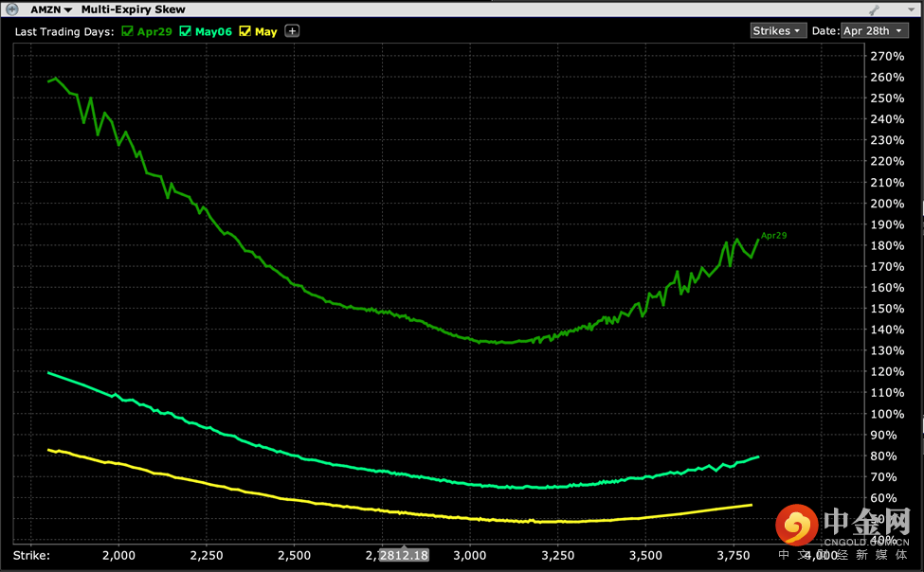Click the 3,250 strike axis label
The height and width of the screenshot is (572, 924).
[x=557, y=556]
